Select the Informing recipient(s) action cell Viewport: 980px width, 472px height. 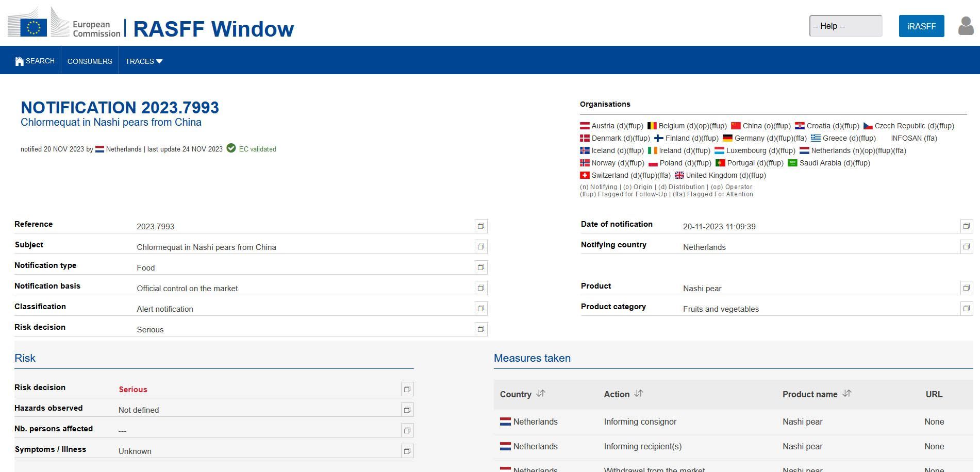coord(643,446)
